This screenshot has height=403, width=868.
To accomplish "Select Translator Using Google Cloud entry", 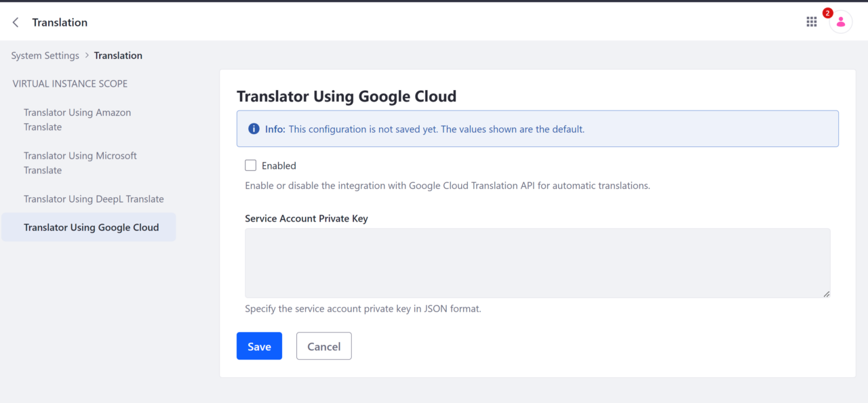I will coord(91,228).
